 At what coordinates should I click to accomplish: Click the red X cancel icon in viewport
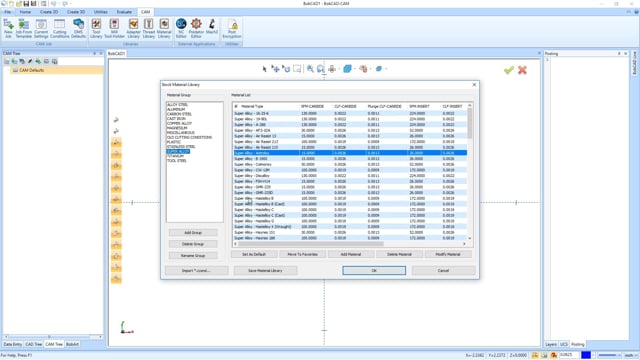[522, 70]
